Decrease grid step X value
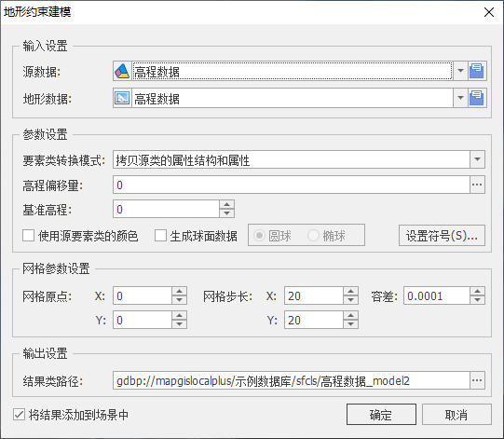The width and height of the screenshot is (504, 439). [x=350, y=300]
